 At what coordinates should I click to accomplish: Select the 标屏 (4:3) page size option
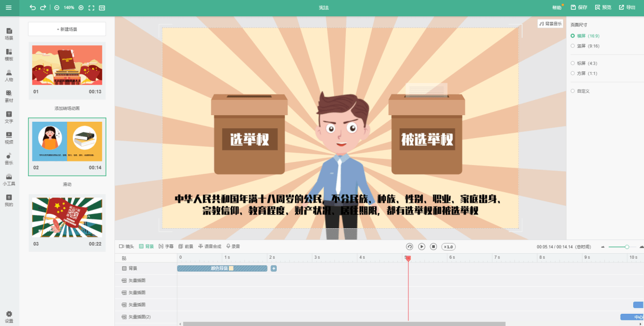coord(584,63)
